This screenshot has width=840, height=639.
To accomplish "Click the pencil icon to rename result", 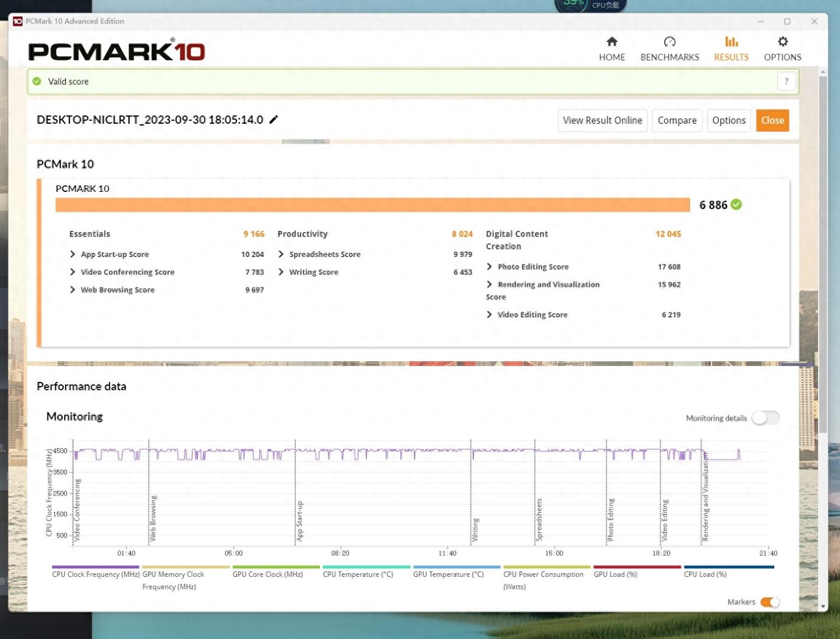I will 274,119.
